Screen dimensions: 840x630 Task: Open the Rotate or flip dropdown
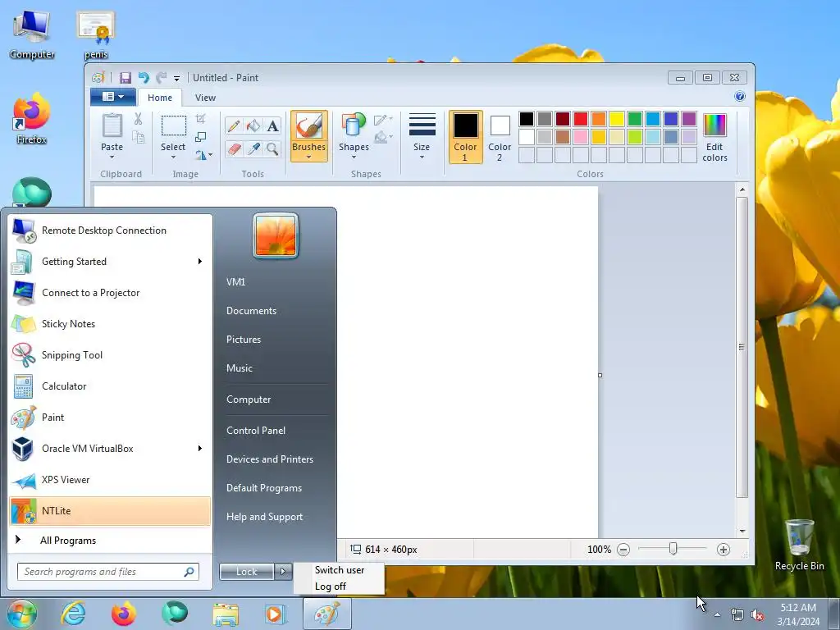(204, 155)
